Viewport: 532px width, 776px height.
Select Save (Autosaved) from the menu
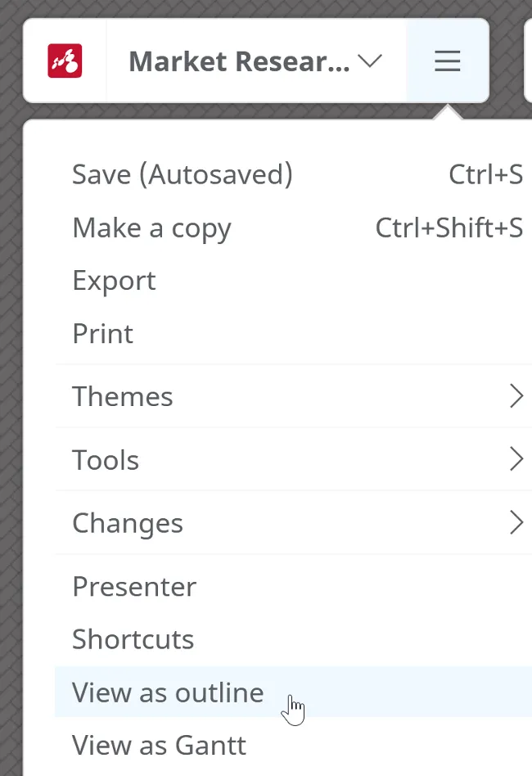coord(182,174)
